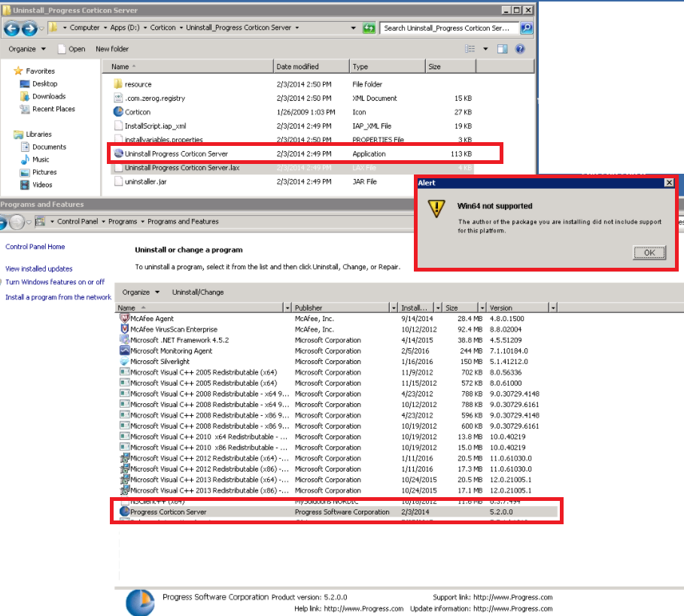Select InstallScript.iap_xml file

[155, 126]
